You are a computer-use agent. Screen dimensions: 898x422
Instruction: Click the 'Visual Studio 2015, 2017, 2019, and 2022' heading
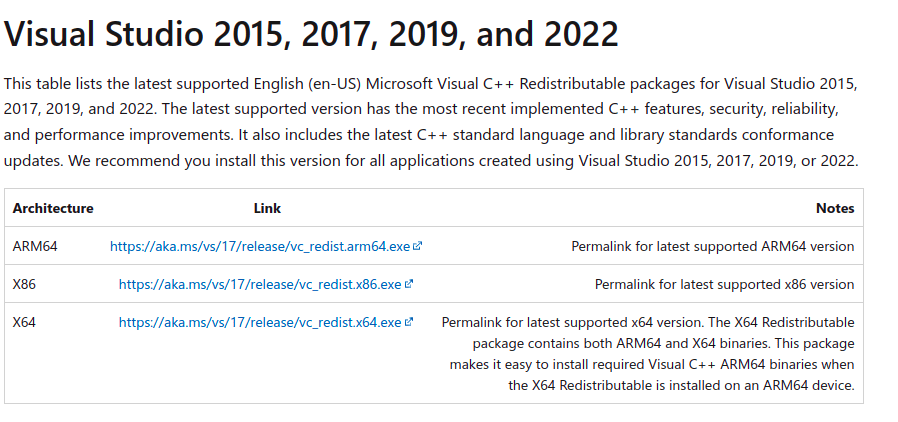[x=311, y=34]
